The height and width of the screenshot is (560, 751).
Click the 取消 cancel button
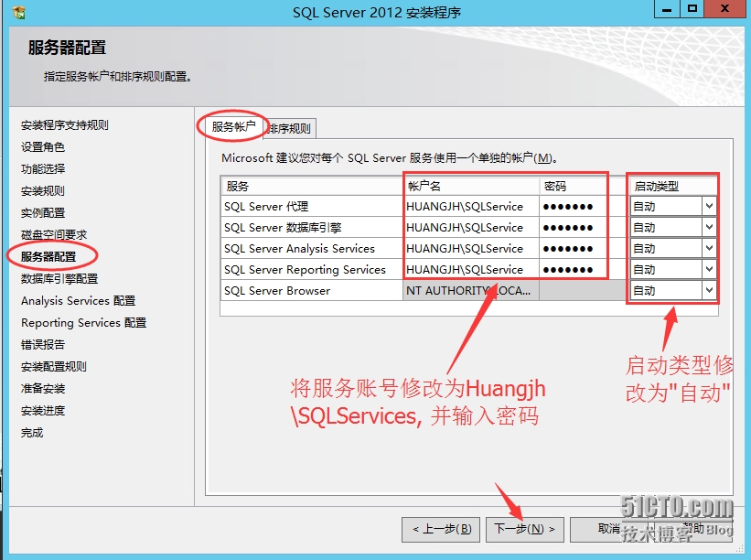tap(608, 528)
